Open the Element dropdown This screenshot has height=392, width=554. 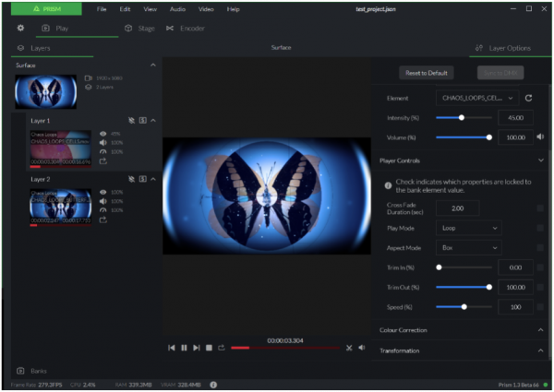(x=477, y=98)
